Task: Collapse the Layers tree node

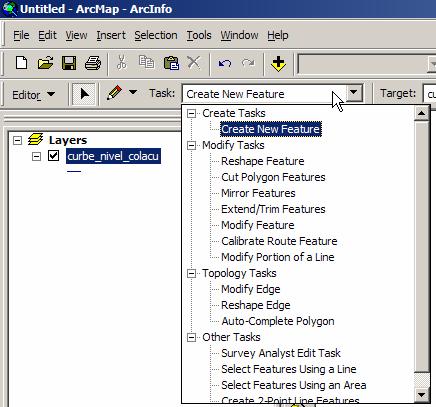Action: tap(17, 140)
